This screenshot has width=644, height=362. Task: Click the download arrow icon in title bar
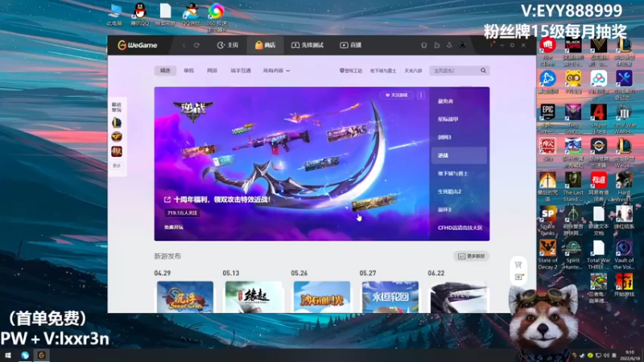[x=449, y=45]
